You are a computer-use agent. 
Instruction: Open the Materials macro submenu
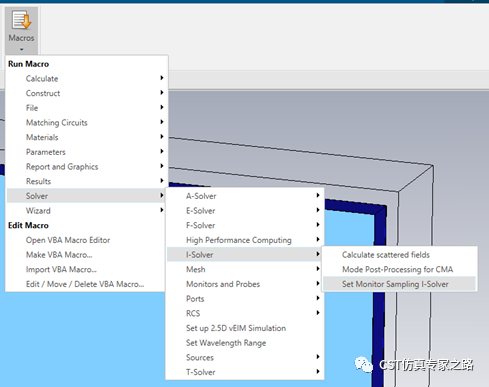[x=86, y=137]
